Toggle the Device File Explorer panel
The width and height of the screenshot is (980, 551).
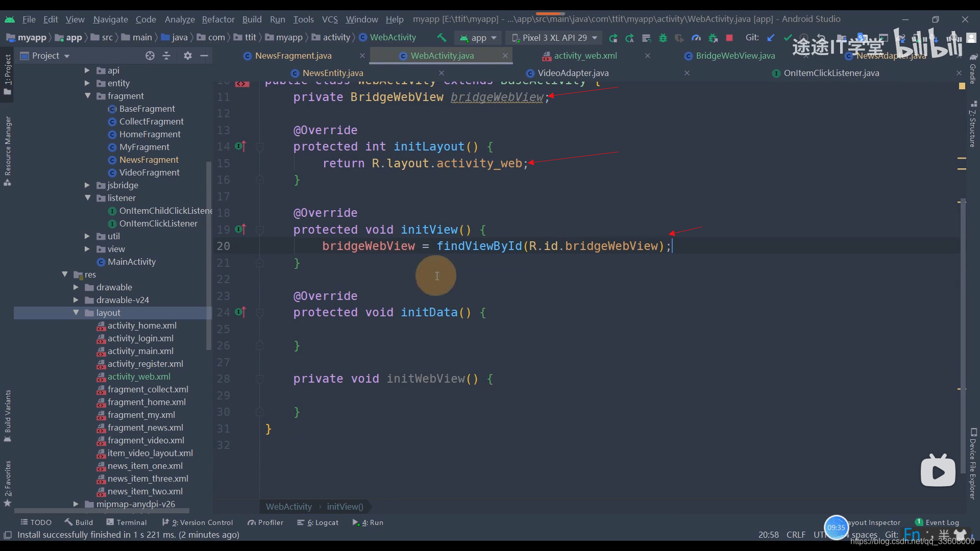point(973,463)
